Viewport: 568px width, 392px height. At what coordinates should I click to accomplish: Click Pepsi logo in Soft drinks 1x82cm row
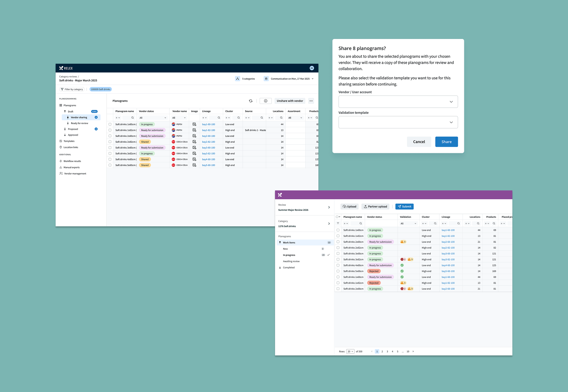click(173, 130)
